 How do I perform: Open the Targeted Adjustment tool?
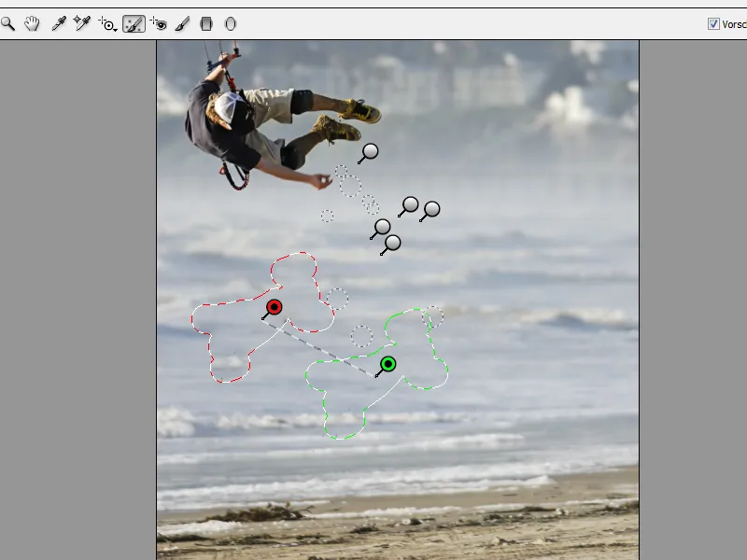click(107, 24)
